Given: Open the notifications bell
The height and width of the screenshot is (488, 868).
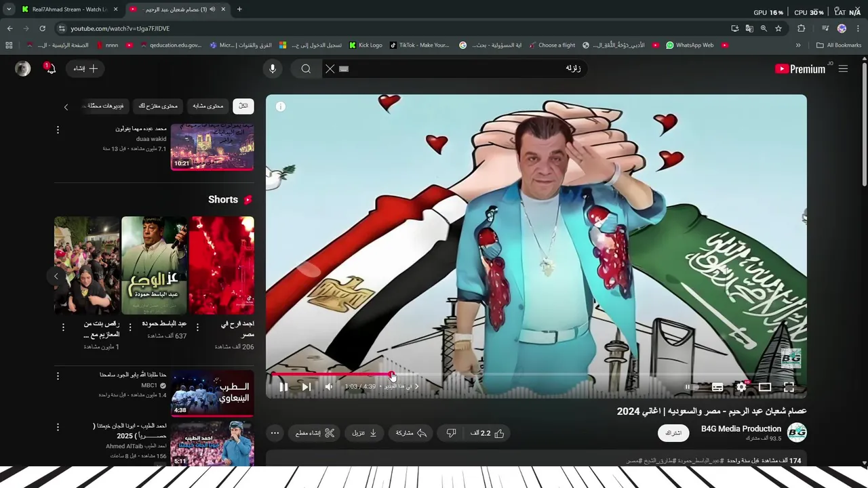Looking at the screenshot, I should tap(51, 68).
